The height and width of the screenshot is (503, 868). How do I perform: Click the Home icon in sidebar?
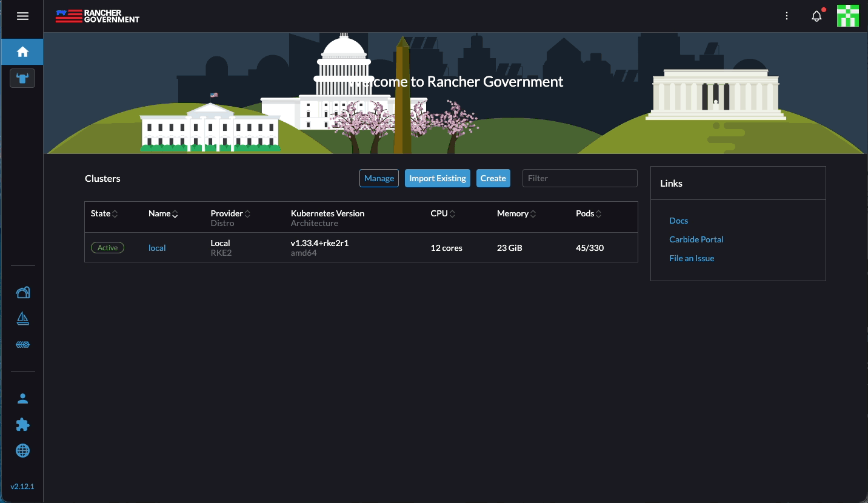22,52
